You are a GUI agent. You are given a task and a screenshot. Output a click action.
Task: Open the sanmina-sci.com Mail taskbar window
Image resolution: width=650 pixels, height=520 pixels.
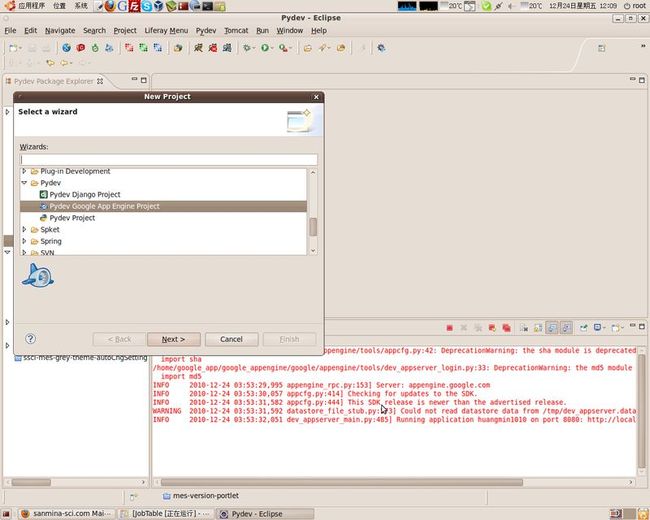click(x=66, y=513)
